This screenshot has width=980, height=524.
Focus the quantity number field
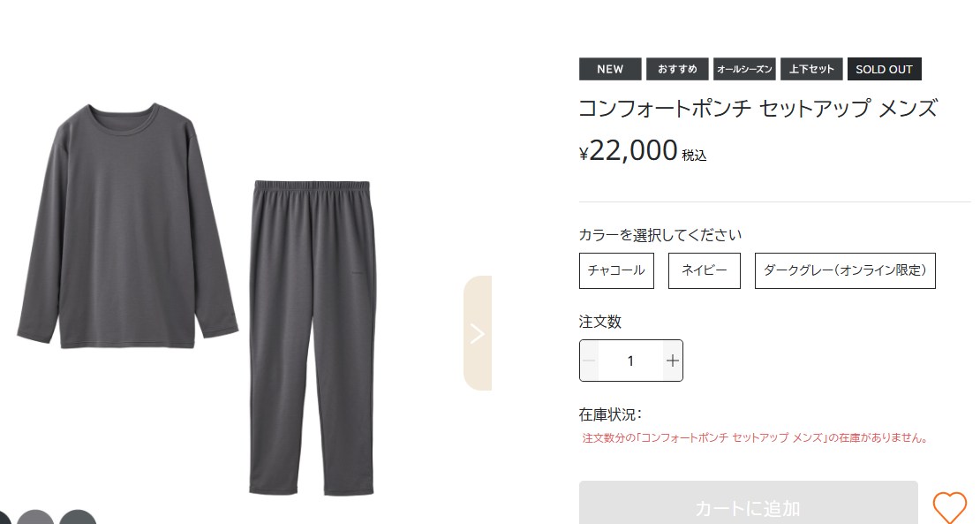pos(630,361)
